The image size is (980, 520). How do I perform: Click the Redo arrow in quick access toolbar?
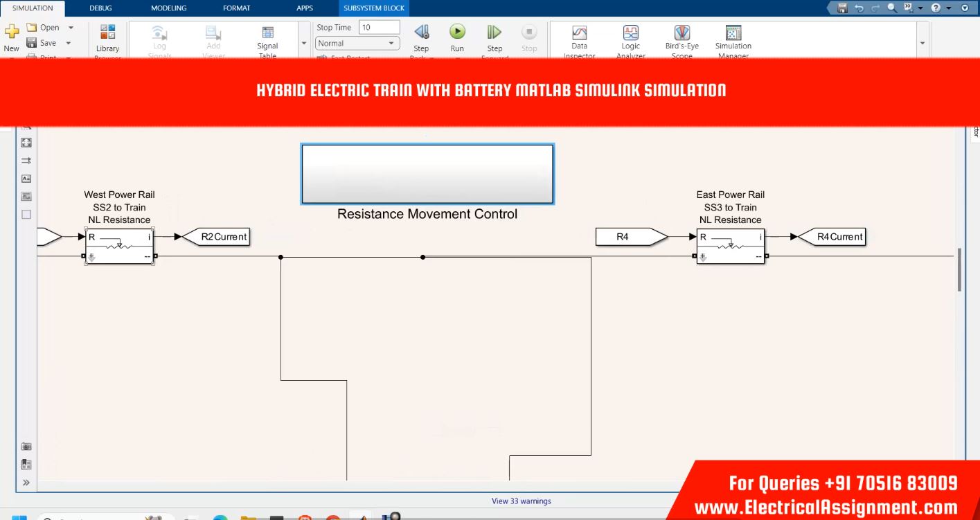(875, 8)
